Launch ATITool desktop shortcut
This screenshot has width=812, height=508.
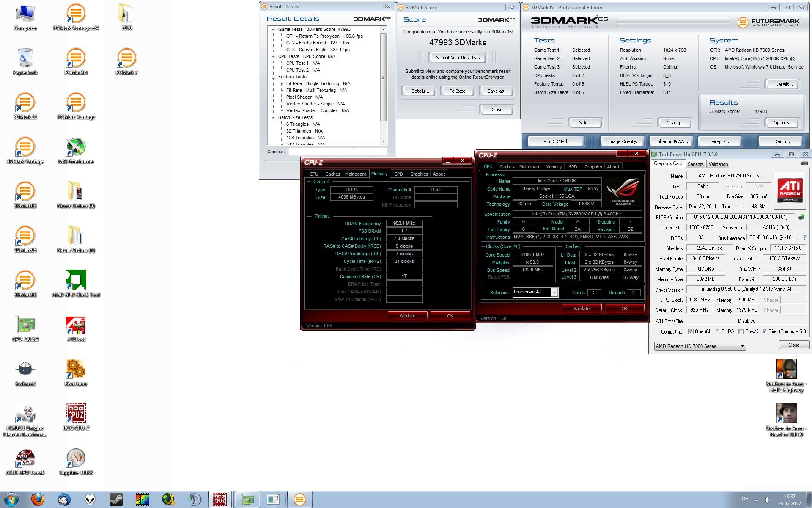[x=76, y=329]
